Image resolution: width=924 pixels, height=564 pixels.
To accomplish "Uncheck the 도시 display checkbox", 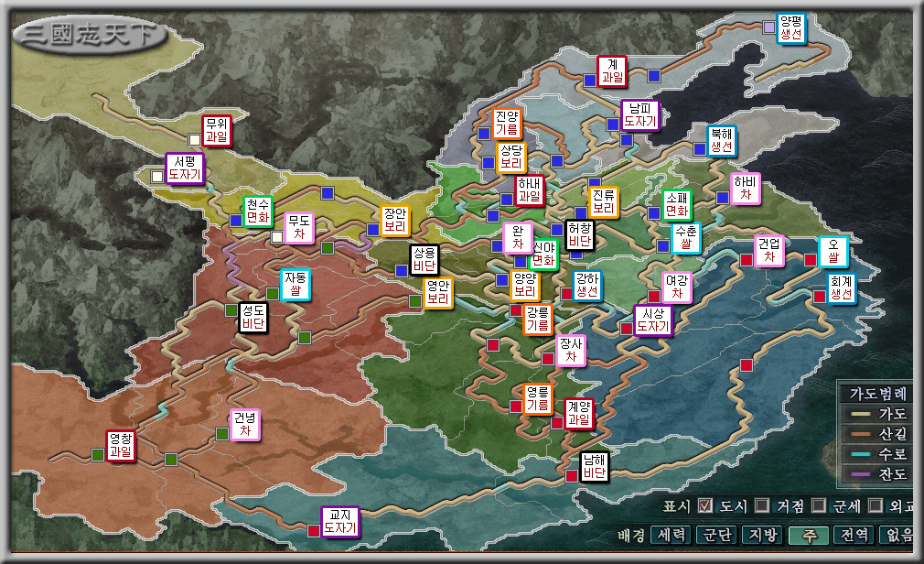I will tap(705, 505).
